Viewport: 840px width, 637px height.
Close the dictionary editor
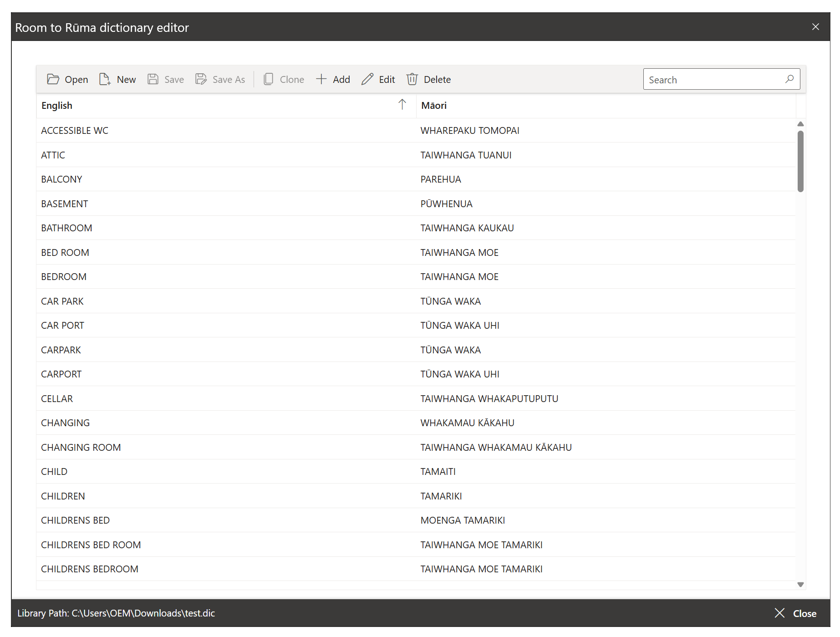tap(815, 26)
